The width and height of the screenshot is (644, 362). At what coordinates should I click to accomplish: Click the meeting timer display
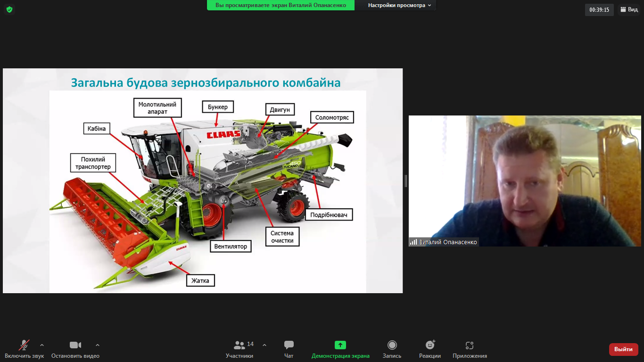coord(599,9)
